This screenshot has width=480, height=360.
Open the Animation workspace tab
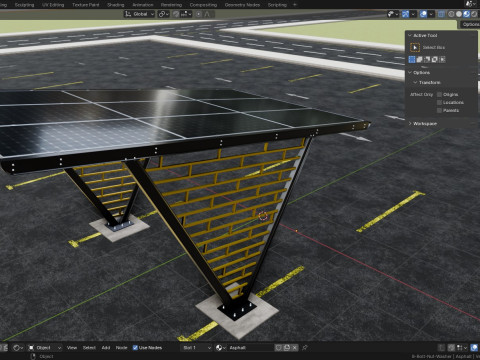pos(143,5)
